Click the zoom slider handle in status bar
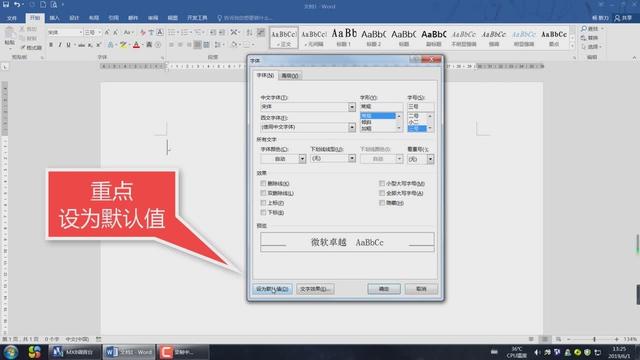 (594, 339)
